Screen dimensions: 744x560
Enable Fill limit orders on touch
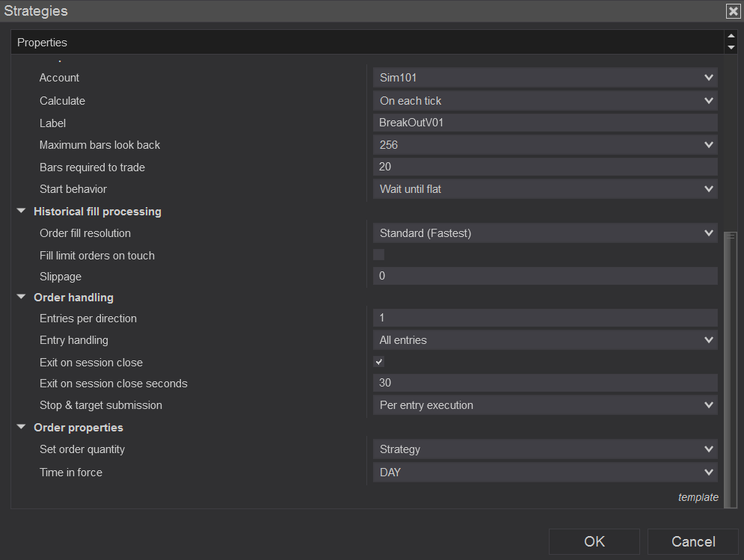tap(379, 255)
